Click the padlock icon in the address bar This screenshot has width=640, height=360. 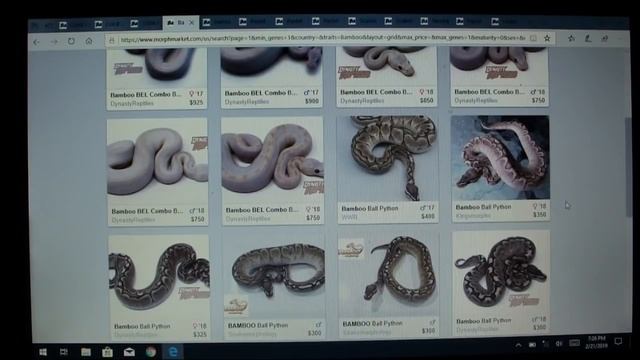(111, 40)
